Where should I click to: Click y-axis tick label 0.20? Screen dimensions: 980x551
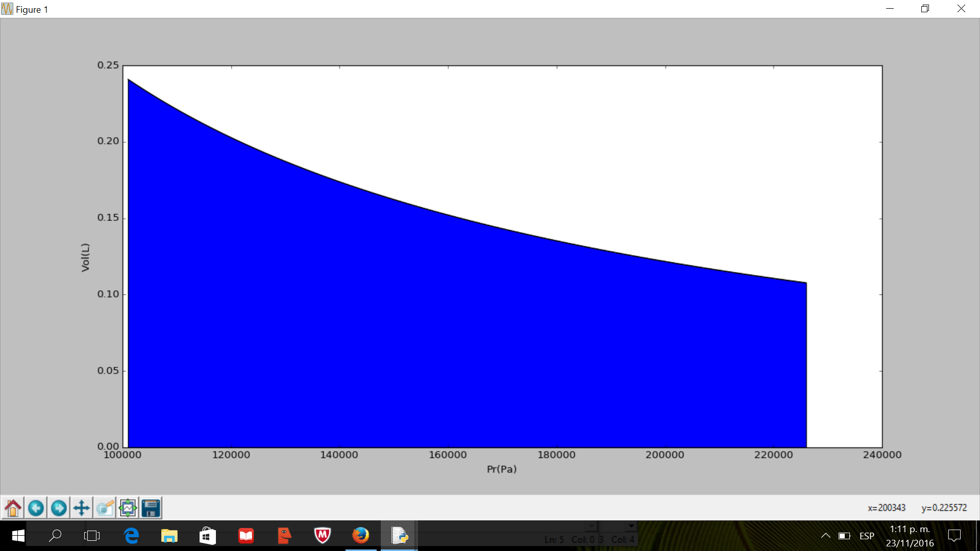(x=108, y=141)
